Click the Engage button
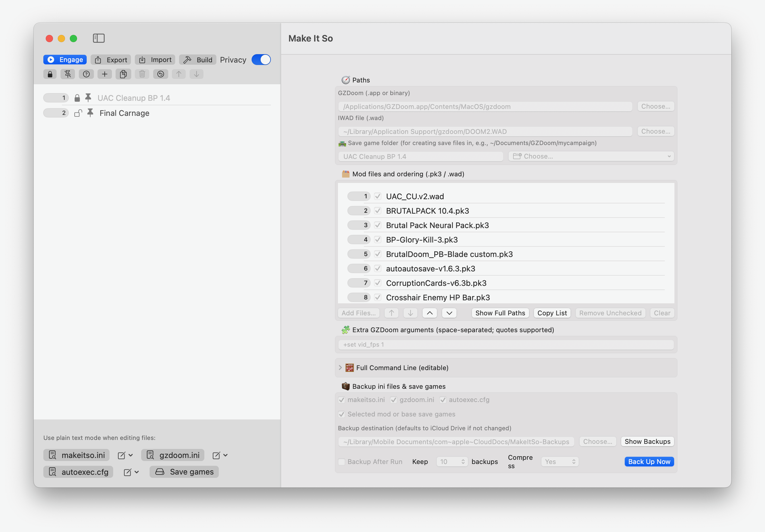765x532 pixels. (65, 60)
